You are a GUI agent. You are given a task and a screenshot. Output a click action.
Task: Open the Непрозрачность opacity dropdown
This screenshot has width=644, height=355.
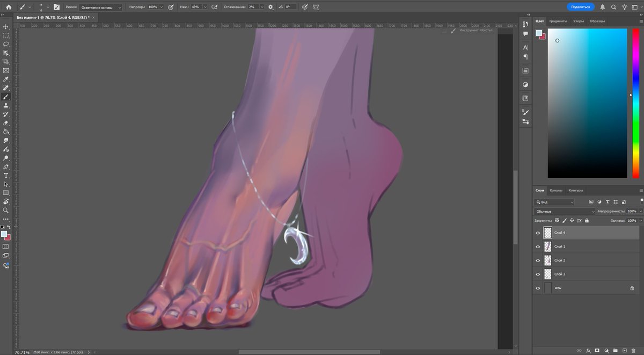(x=641, y=211)
